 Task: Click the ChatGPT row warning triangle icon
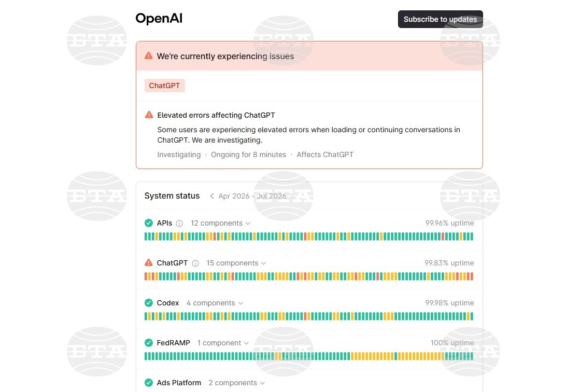coord(149,262)
